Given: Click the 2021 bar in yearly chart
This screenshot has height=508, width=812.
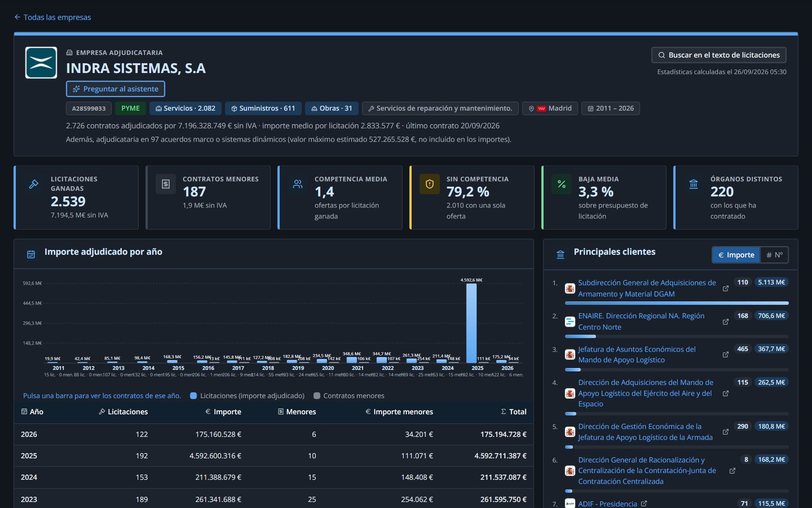Looking at the screenshot, I should tap(352, 360).
